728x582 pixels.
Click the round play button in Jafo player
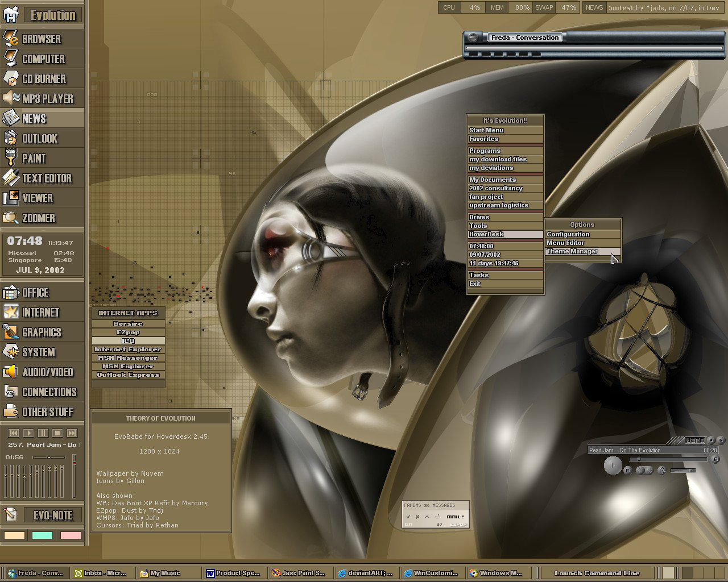(613, 466)
